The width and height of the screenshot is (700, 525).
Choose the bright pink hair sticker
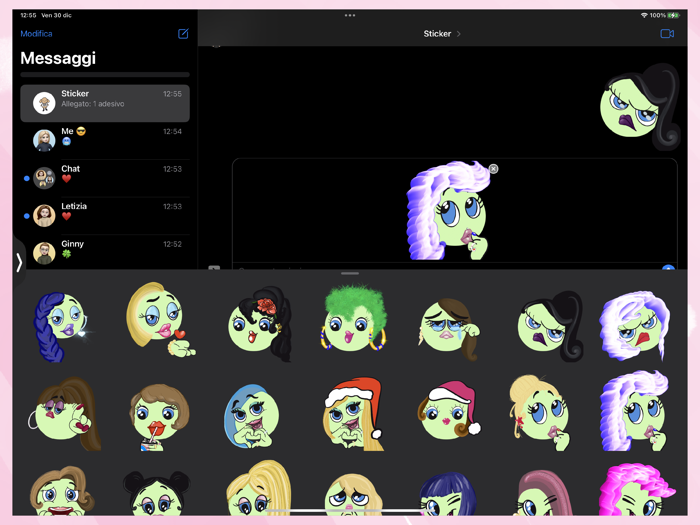pyautogui.click(x=636, y=490)
